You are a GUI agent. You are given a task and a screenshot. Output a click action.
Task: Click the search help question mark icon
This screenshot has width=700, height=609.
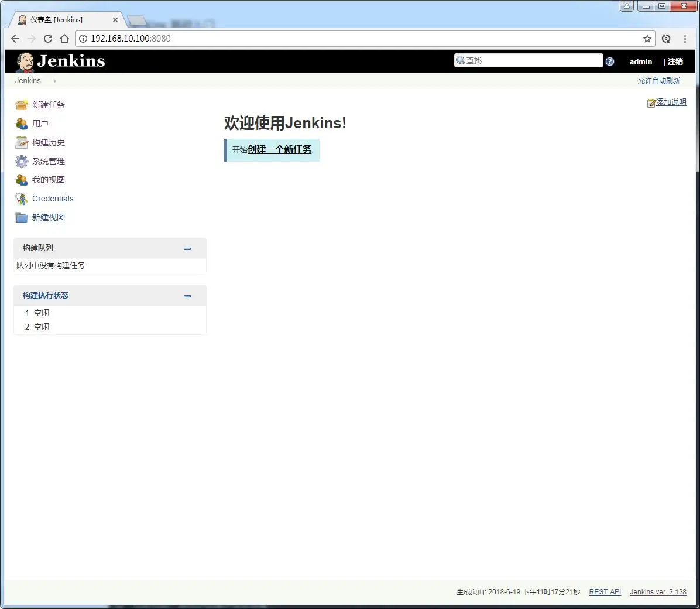[610, 61]
